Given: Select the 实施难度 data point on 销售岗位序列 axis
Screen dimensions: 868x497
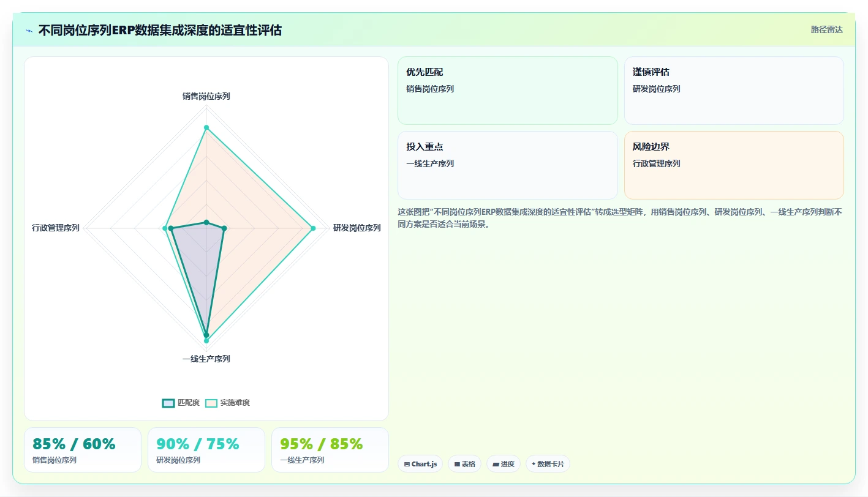Looking at the screenshot, I should [206, 127].
